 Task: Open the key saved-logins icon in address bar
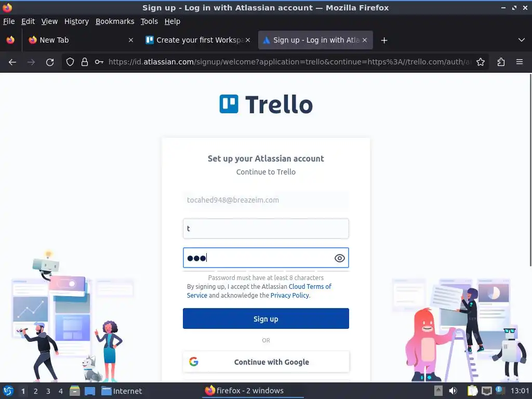99,62
